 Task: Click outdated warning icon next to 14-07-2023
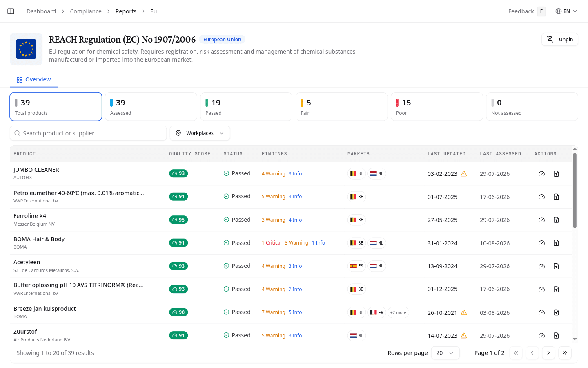pos(464,335)
